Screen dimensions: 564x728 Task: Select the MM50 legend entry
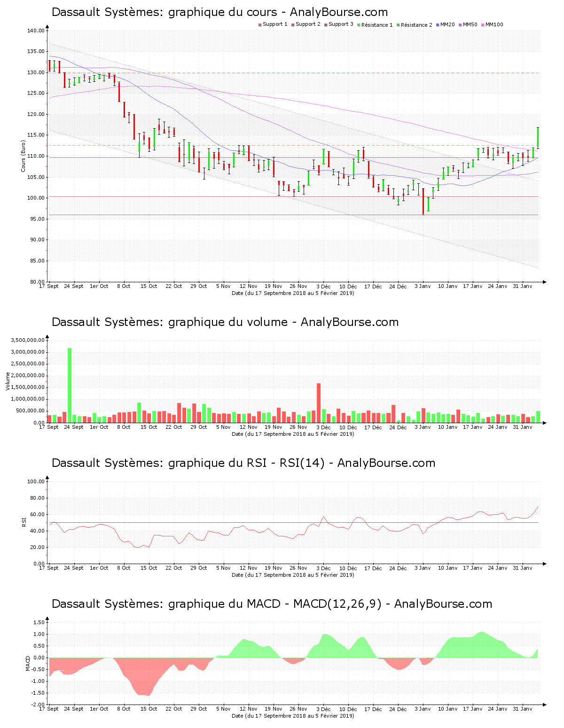tap(470, 24)
